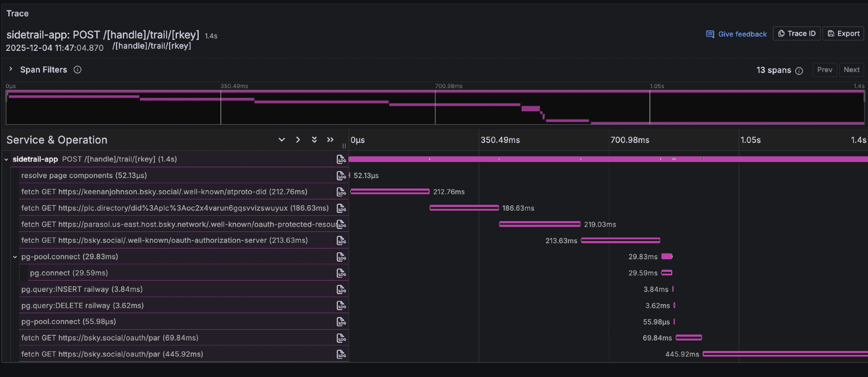Viewport: 868px width, 377px height.
Task: Click the info icon next to 13 spans
Action: [x=799, y=71]
